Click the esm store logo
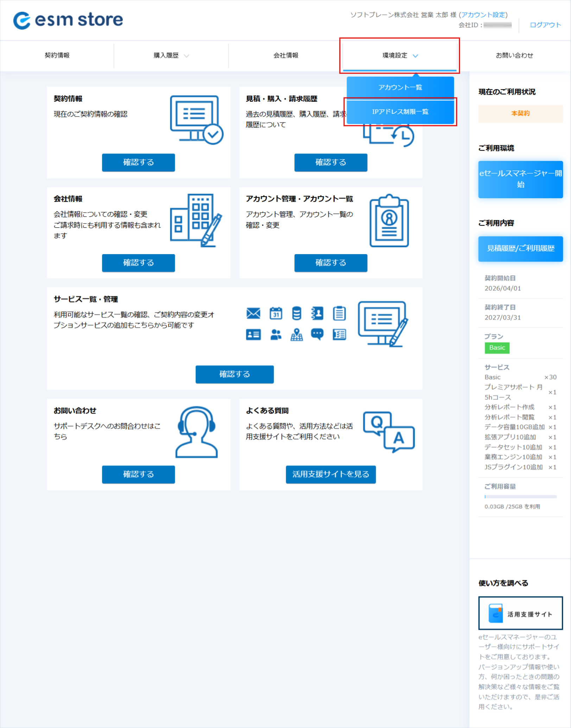The width and height of the screenshot is (571, 728). 68,20
